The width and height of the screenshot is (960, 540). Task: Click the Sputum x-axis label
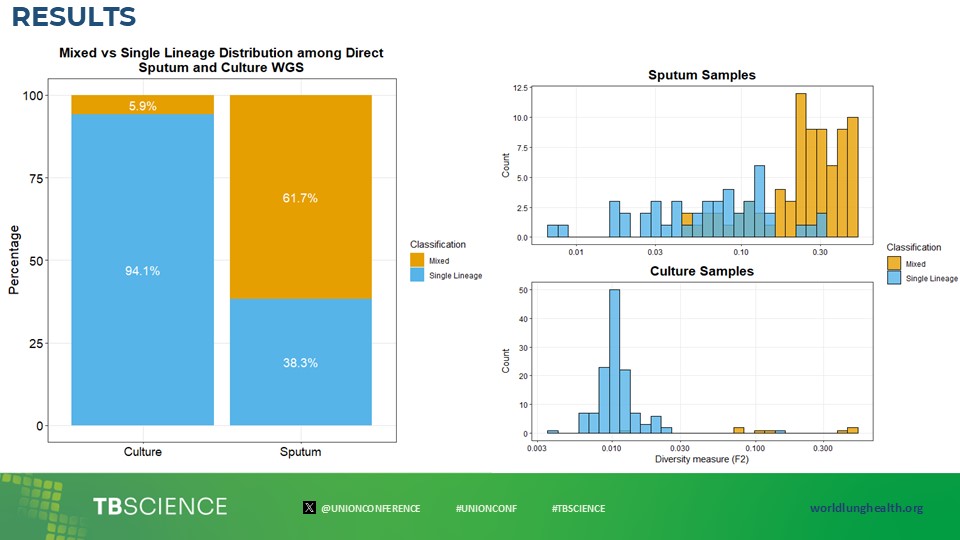(x=300, y=452)
